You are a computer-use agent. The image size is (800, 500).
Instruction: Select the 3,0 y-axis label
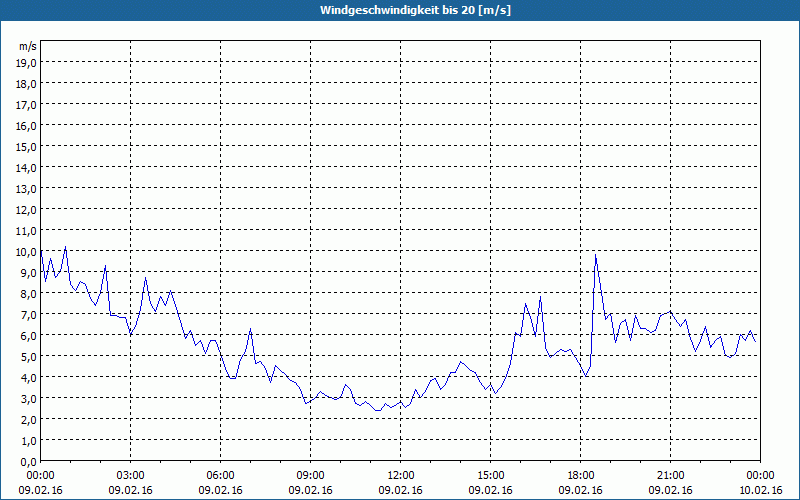click(x=28, y=398)
